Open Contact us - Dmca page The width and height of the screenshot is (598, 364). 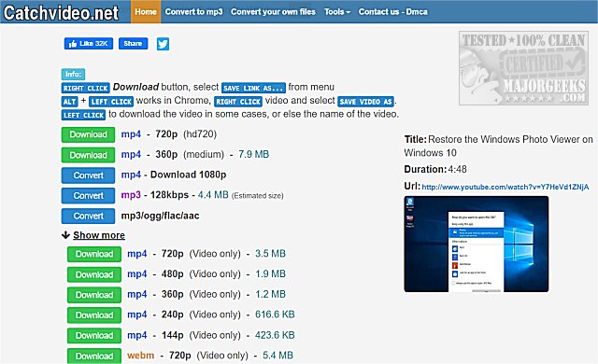[392, 12]
